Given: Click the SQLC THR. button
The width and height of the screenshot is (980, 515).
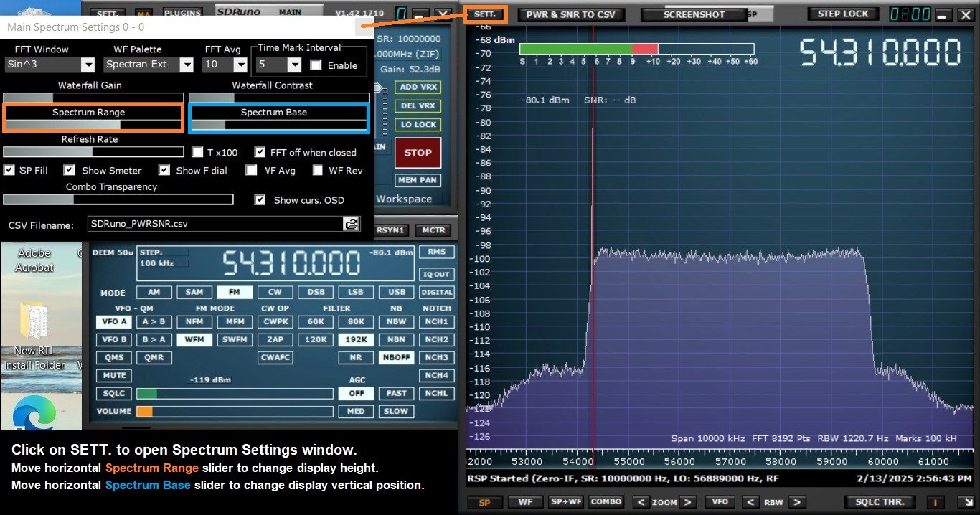Looking at the screenshot, I should [x=880, y=502].
